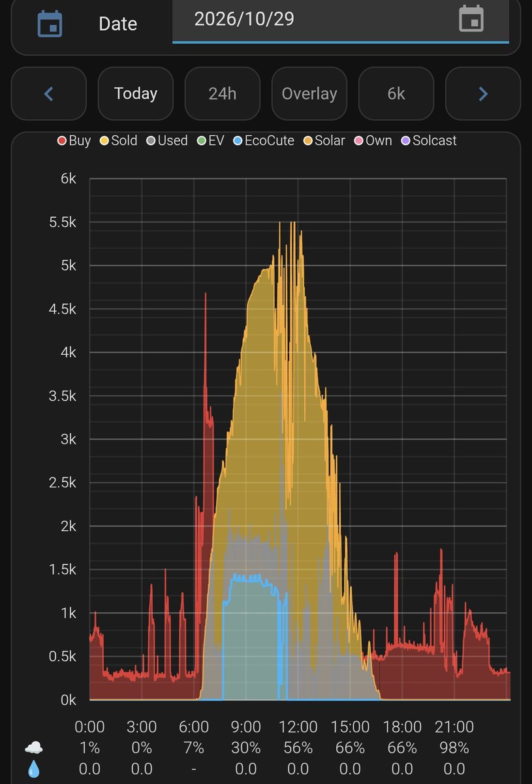Select the 24h range button
532x784 pixels.
[x=223, y=94]
